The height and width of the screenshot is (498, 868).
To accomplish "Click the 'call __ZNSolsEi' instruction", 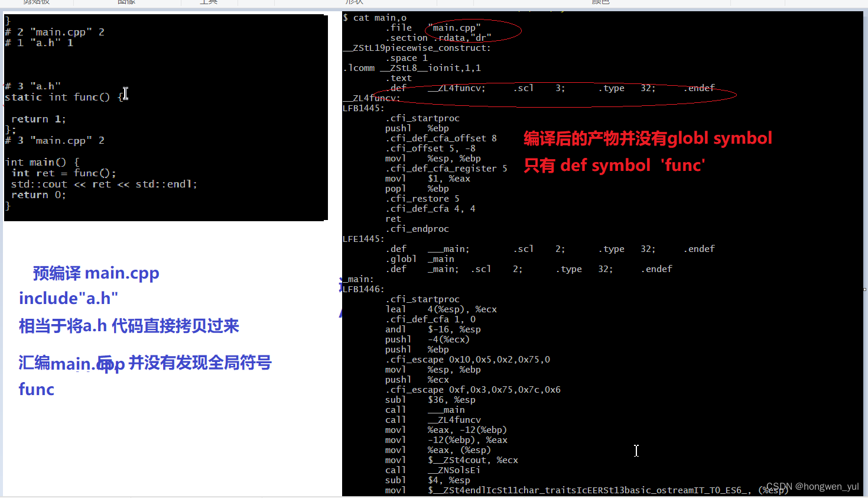I will pos(433,470).
